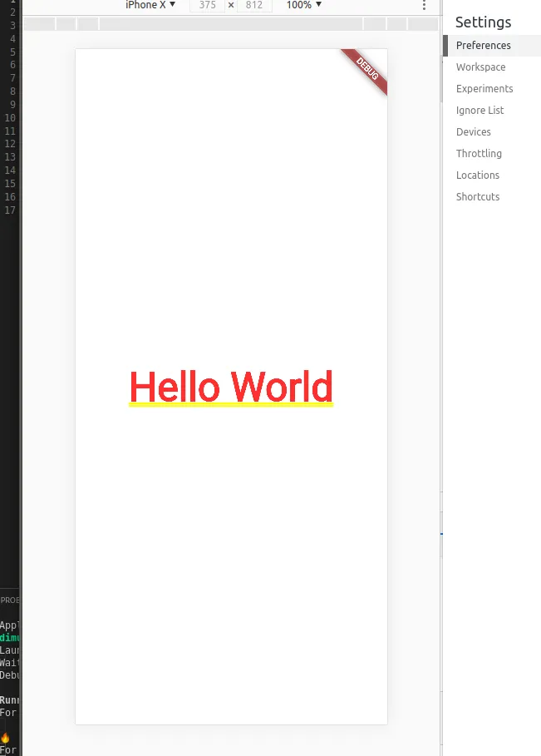Edit the 375 width field
The height and width of the screenshot is (756, 541).
[x=207, y=5]
